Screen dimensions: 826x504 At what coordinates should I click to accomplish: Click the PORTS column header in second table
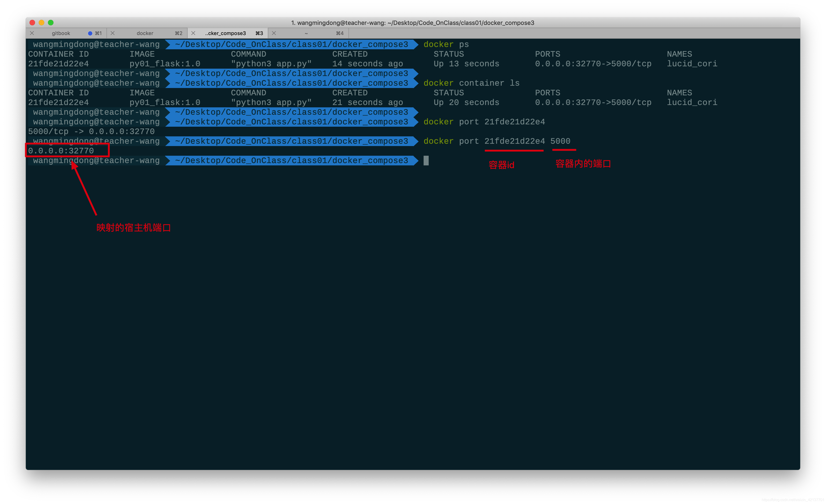pos(547,93)
